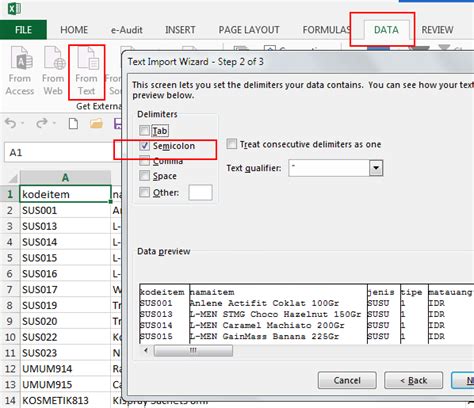The height and width of the screenshot is (408, 474).
Task: Click the Cancel button in wizard
Action: 347,380
